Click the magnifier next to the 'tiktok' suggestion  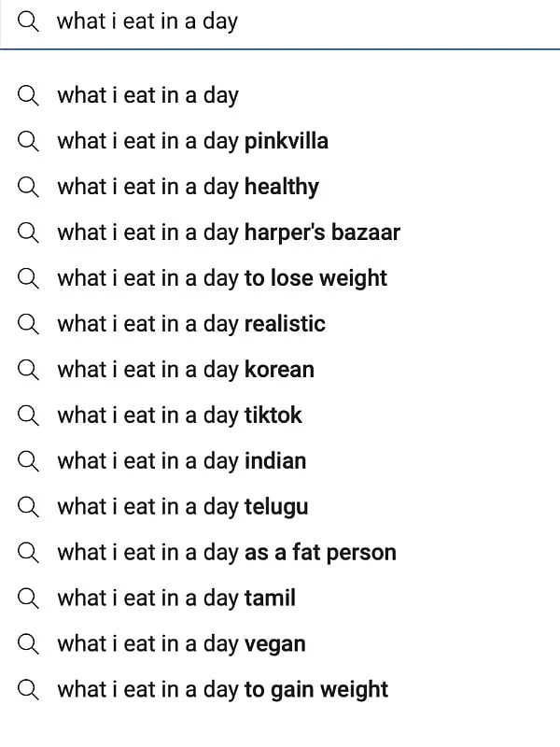(x=28, y=416)
